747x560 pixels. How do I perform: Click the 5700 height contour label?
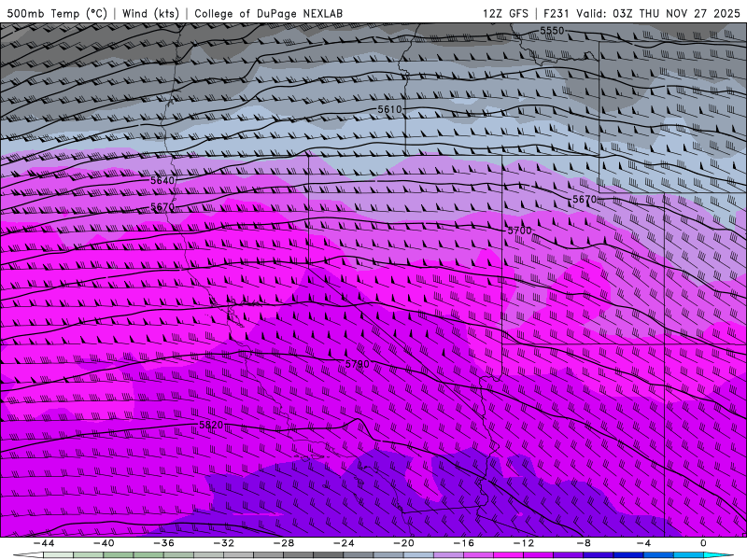pyautogui.click(x=519, y=231)
